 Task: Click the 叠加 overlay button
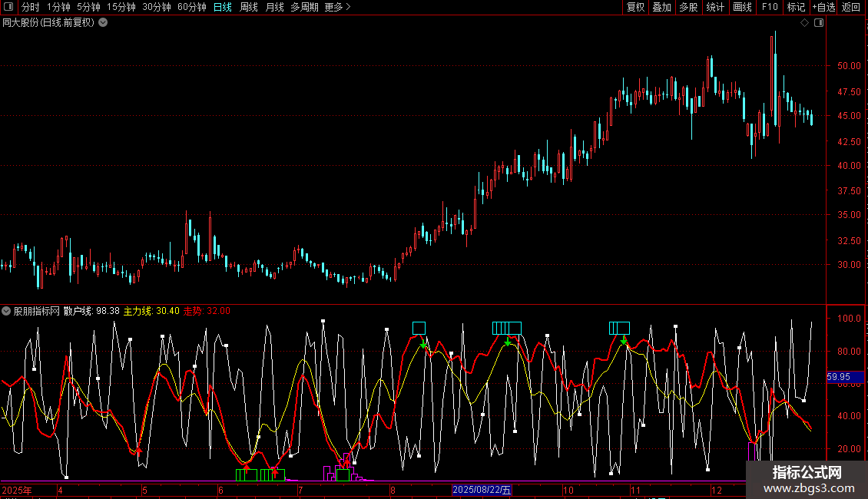(x=661, y=7)
